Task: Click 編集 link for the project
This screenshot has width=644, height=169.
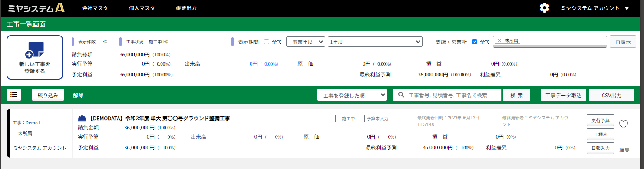Action: (x=624, y=150)
